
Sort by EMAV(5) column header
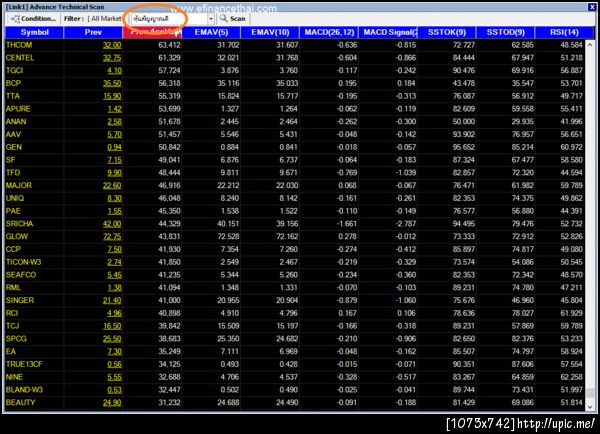[211, 32]
